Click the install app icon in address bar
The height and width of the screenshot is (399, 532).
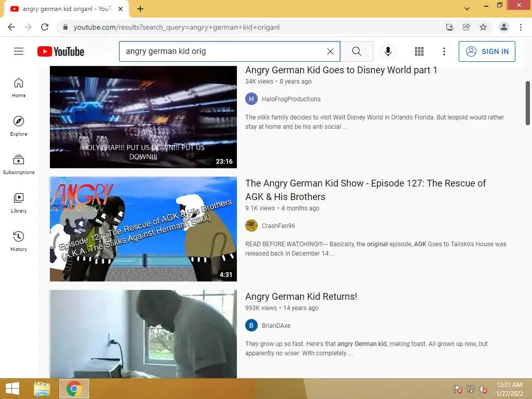pos(449,27)
